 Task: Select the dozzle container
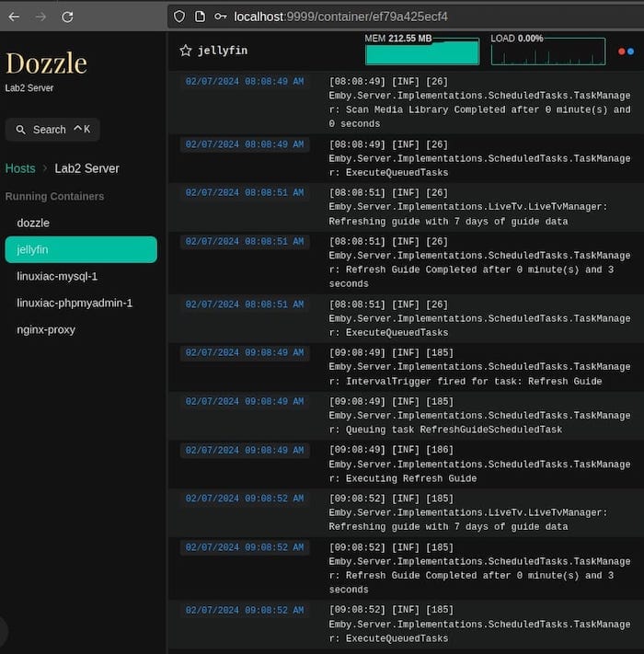click(81, 224)
